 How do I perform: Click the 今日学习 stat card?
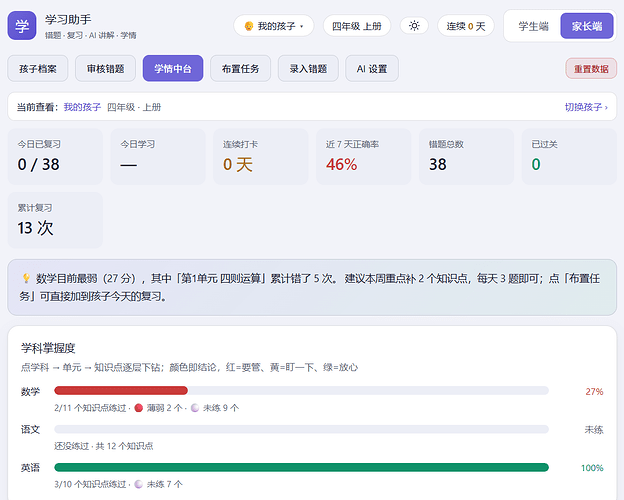point(158,156)
